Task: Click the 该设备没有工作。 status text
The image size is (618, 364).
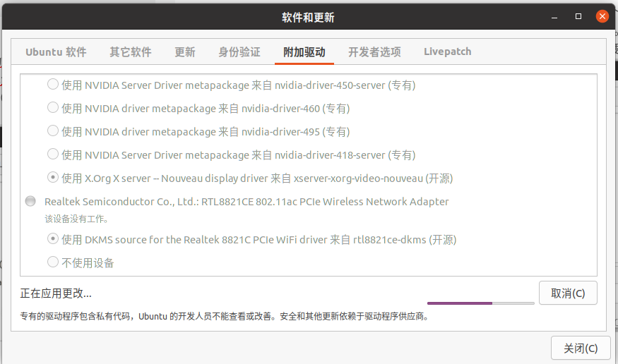Action: (76, 219)
